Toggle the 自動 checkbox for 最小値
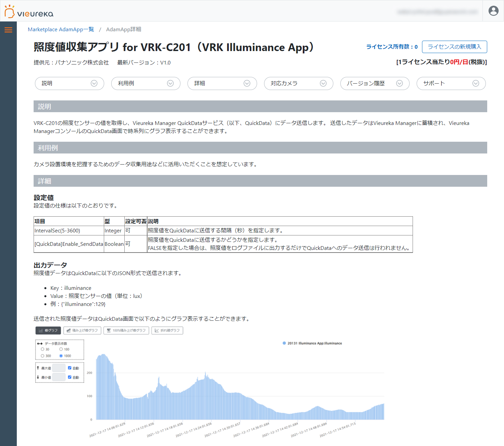Viewport: 504px width, 446px height. pos(70,377)
